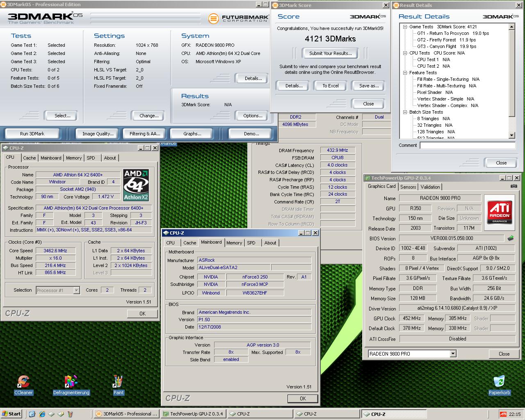Click OK in the CPU-Z processor window
This screenshot has height=420, width=525.
(x=142, y=313)
